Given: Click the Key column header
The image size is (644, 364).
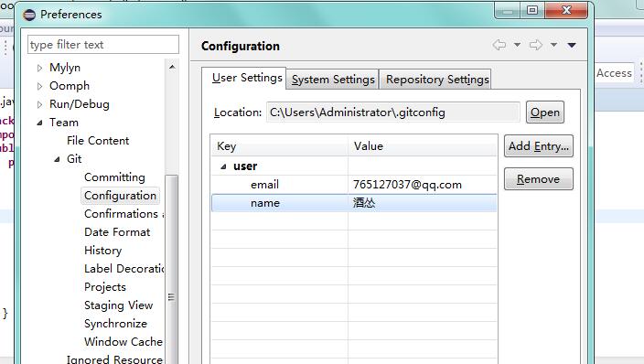Looking at the screenshot, I should pos(279,145).
